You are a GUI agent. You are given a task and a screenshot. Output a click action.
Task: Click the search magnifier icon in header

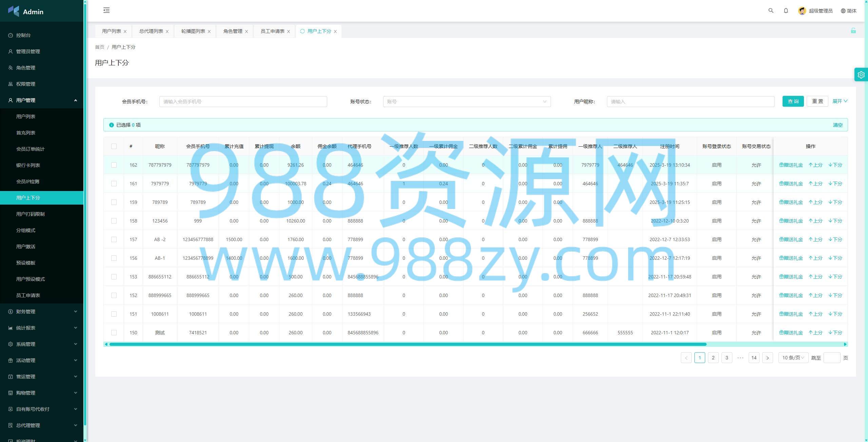pyautogui.click(x=771, y=10)
